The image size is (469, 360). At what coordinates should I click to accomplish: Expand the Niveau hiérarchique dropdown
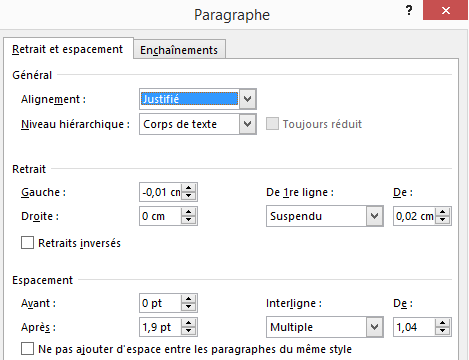tap(247, 124)
